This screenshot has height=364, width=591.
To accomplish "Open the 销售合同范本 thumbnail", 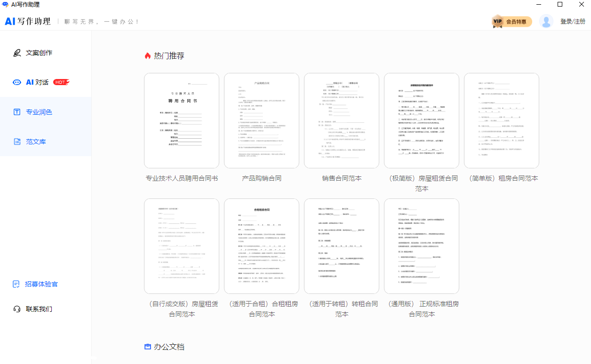I will [342, 120].
